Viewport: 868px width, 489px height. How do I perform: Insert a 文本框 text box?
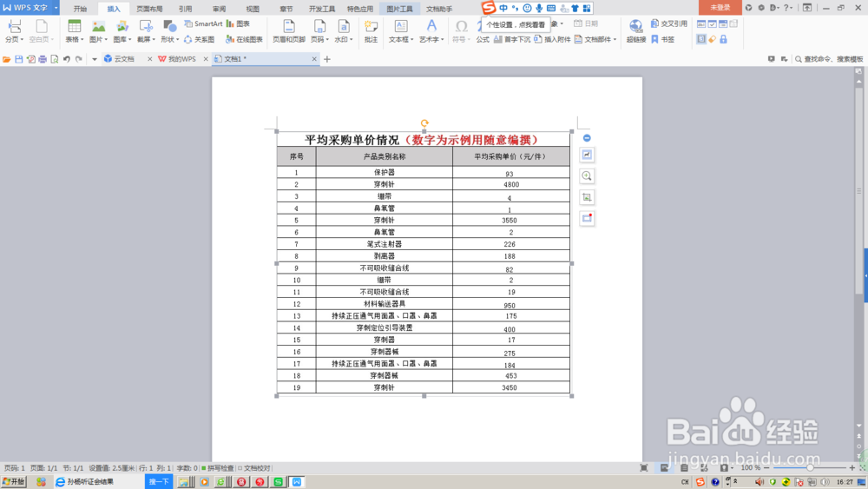[401, 31]
